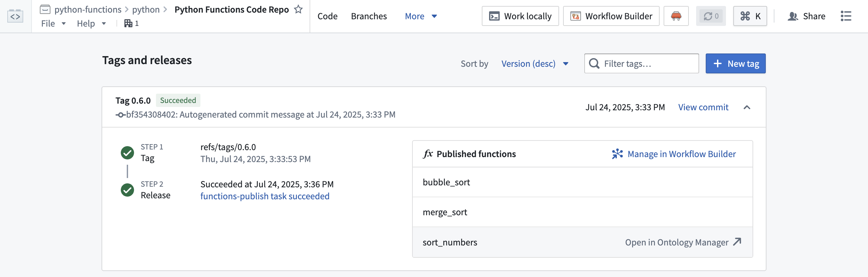This screenshot has width=868, height=277.
Task: Click the fx Published functions icon
Action: [x=428, y=154]
